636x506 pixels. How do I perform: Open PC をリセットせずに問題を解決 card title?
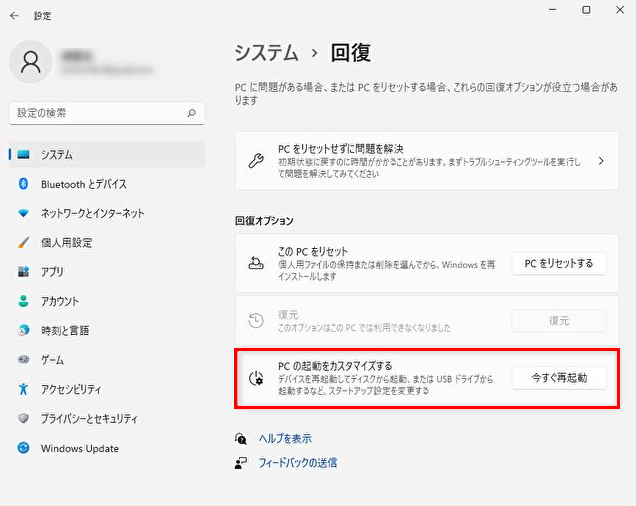pyautogui.click(x=340, y=149)
